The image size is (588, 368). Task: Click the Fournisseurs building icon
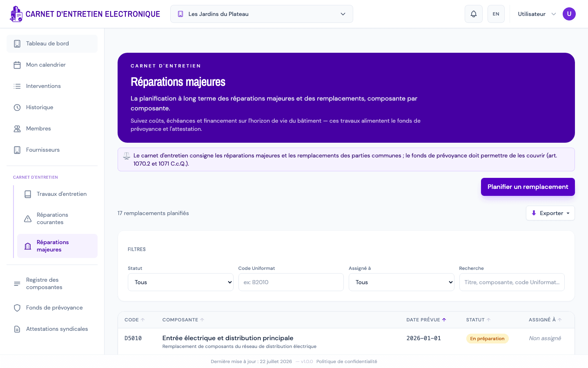click(17, 150)
